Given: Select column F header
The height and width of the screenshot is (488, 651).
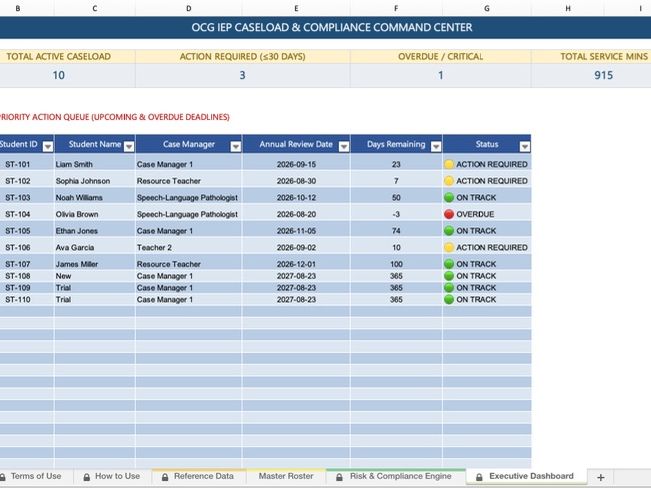Looking at the screenshot, I should [x=396, y=8].
